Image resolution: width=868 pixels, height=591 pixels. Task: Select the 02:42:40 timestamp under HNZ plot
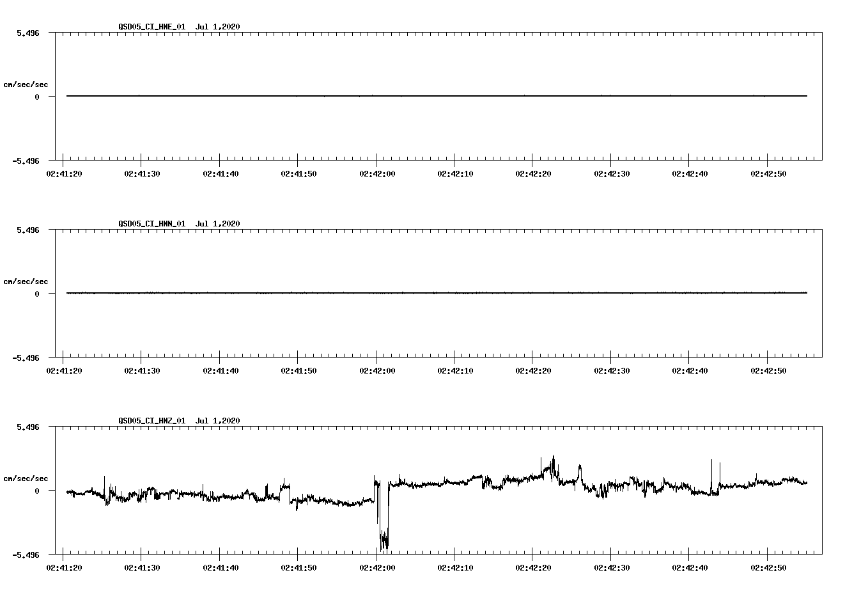click(x=690, y=567)
